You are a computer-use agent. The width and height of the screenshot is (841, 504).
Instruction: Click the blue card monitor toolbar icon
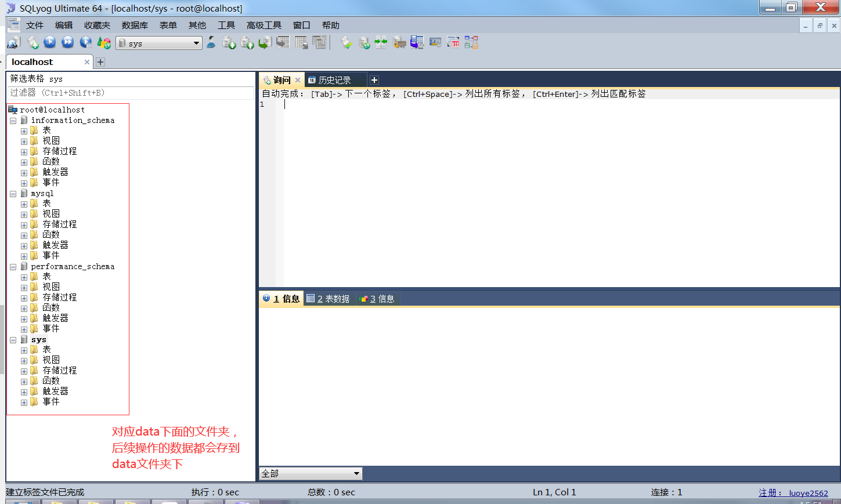(435, 42)
